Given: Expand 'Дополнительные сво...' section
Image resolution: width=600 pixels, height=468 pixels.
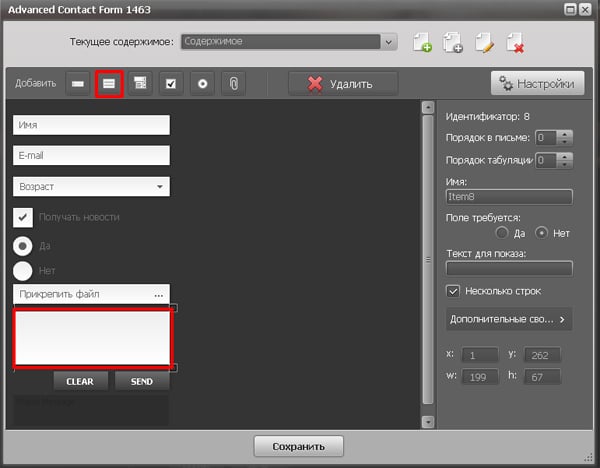Looking at the screenshot, I should [x=508, y=320].
